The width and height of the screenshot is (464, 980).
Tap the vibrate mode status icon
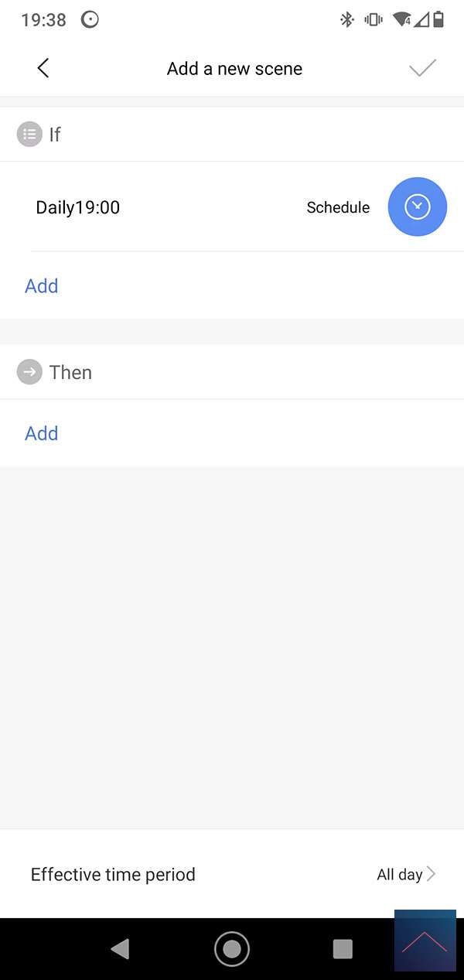373,19
